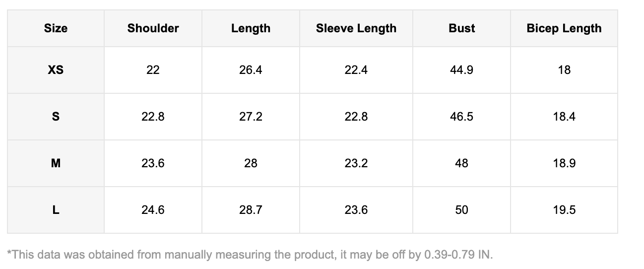The image size is (644, 269).
Task: Select the M bicep length value 18.9
Action: pos(564,163)
